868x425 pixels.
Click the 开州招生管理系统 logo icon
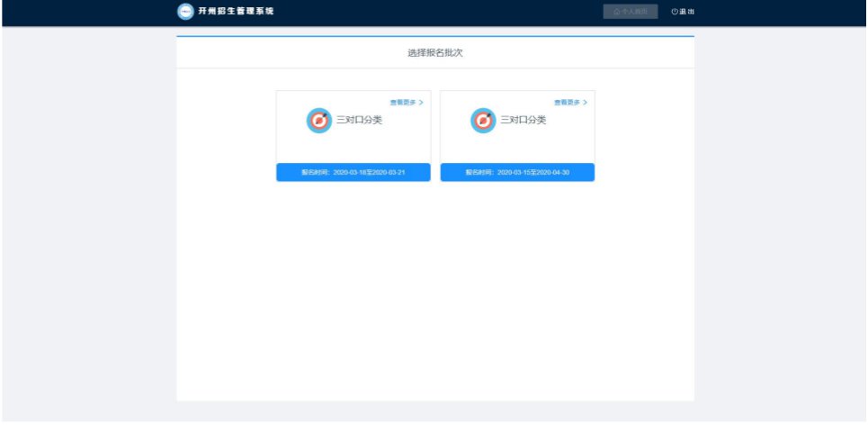point(185,12)
